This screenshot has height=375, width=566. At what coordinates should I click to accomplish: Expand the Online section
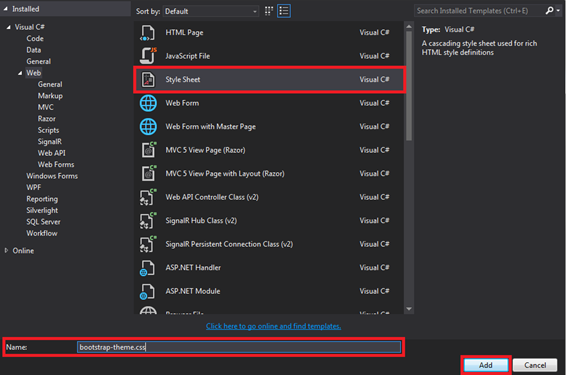point(6,250)
